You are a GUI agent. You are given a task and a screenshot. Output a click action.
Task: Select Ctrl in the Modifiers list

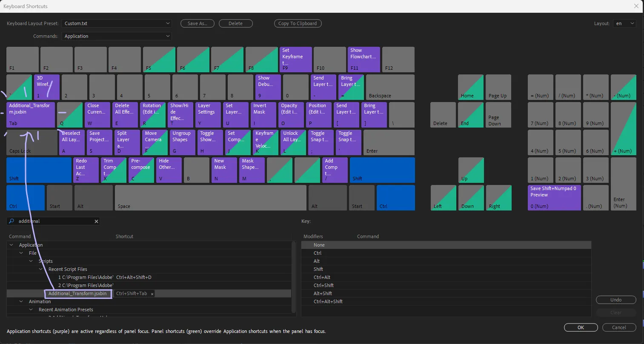click(x=446, y=253)
